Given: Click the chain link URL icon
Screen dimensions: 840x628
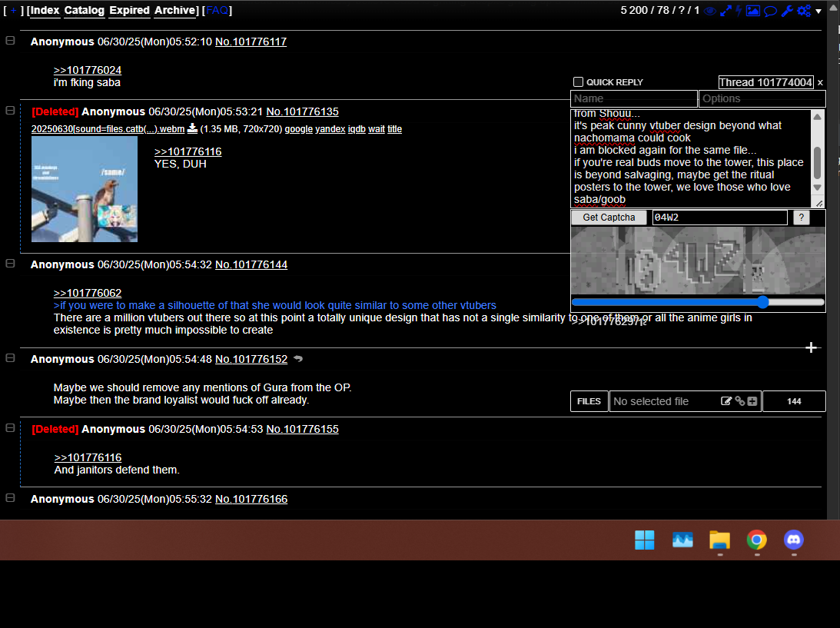Looking at the screenshot, I should (x=740, y=401).
